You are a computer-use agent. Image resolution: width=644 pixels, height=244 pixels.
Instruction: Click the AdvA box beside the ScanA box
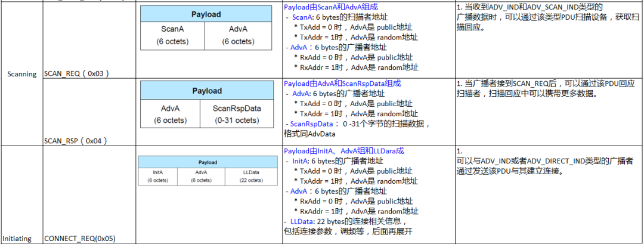[238, 36]
